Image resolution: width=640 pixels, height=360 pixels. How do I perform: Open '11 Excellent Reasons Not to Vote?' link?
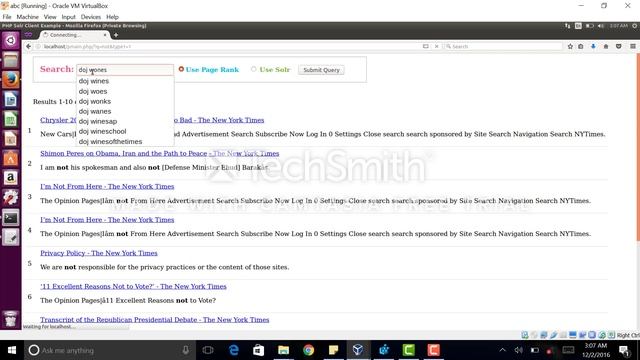coord(133,287)
